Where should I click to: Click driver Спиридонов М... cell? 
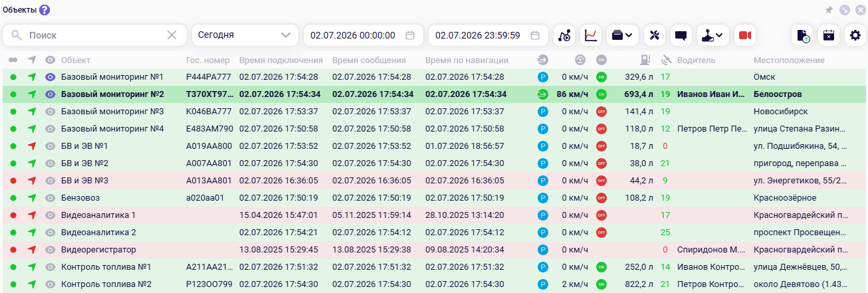(710, 250)
